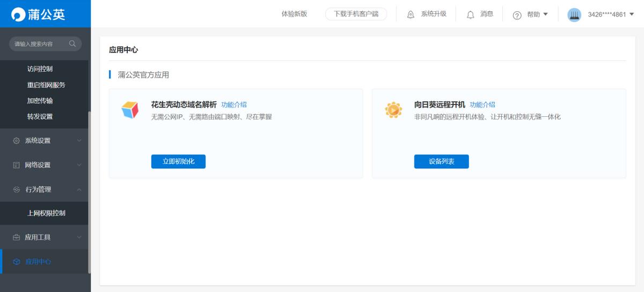Expand the 应用工具 menu chevron

pos(79,237)
